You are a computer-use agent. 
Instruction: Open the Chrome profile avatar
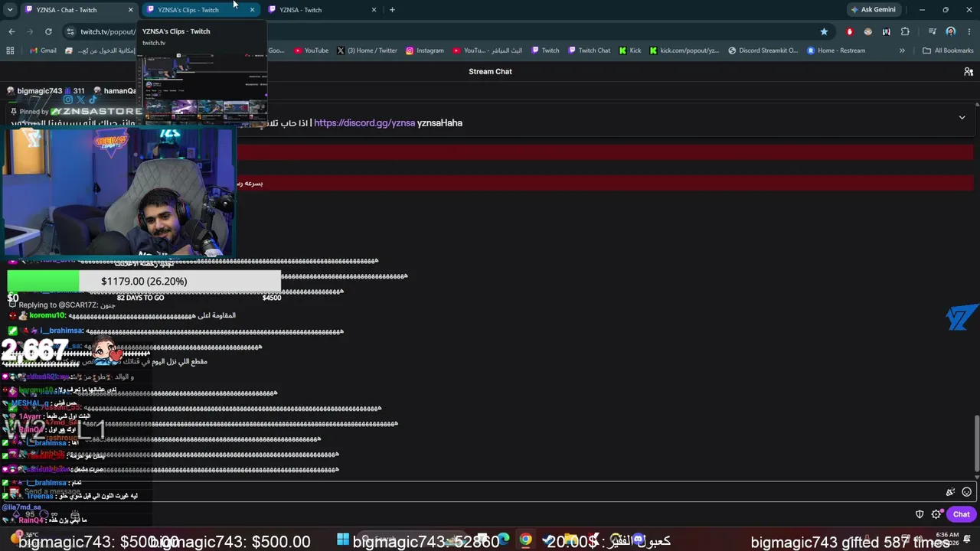951,31
